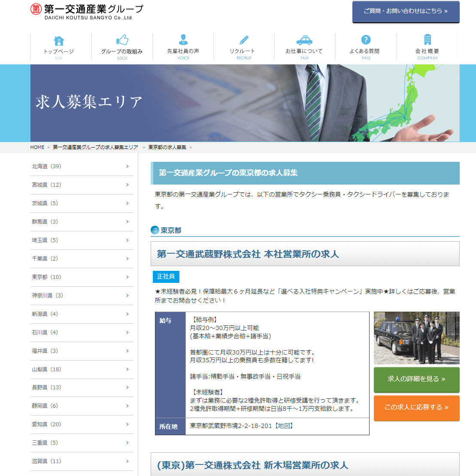Screen dimensions: 476x476
Task: Click この求人に応募する orange button
Action: point(416,408)
